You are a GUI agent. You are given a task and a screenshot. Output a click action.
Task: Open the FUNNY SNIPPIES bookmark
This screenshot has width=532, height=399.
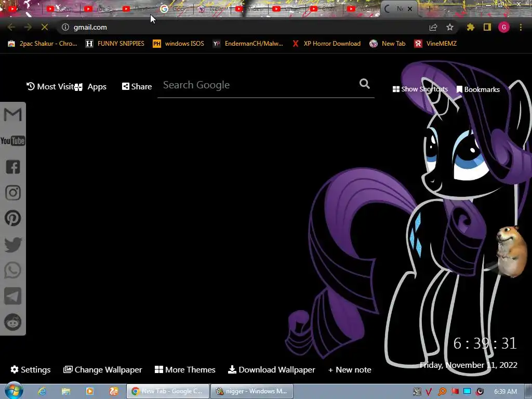(115, 44)
